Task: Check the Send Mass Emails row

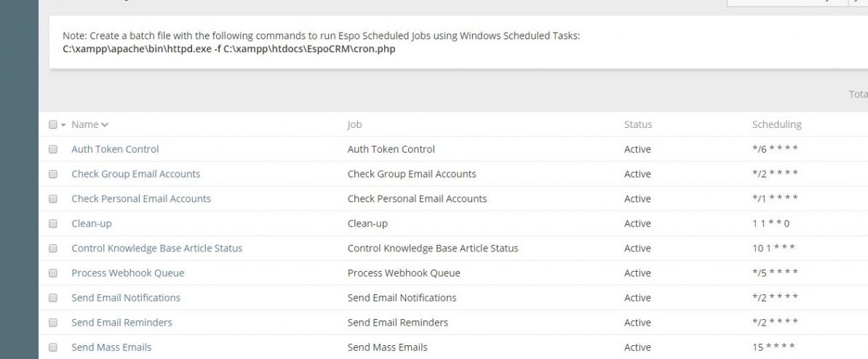Action: (x=52, y=347)
